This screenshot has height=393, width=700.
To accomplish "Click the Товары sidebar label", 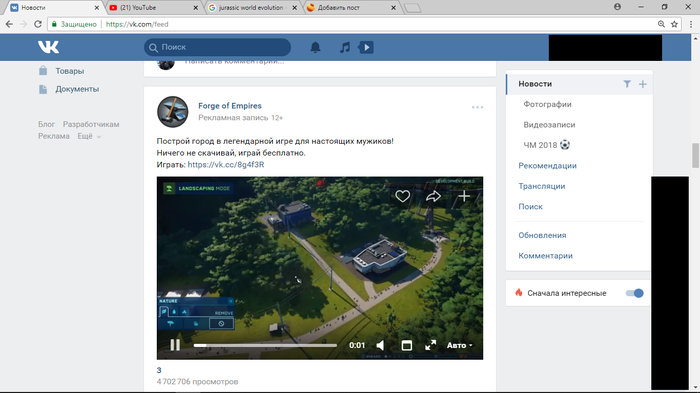I will (70, 71).
